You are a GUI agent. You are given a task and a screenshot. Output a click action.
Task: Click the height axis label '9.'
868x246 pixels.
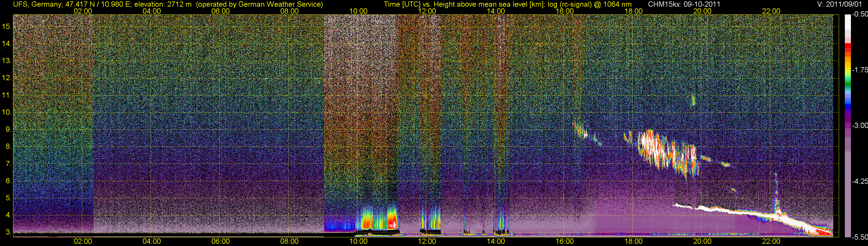tap(8, 129)
